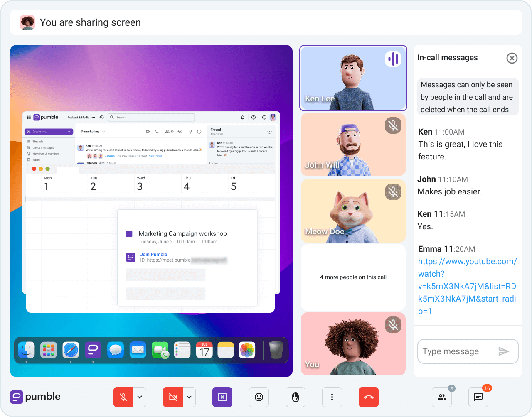Send an emoji reaction
The height and width of the screenshot is (417, 532).
tap(259, 397)
